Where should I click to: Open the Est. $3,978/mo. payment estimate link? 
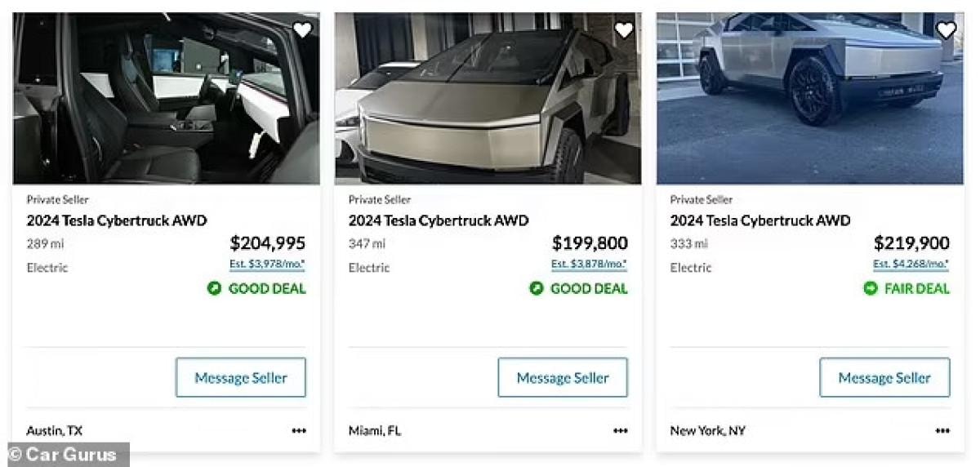tap(267, 265)
